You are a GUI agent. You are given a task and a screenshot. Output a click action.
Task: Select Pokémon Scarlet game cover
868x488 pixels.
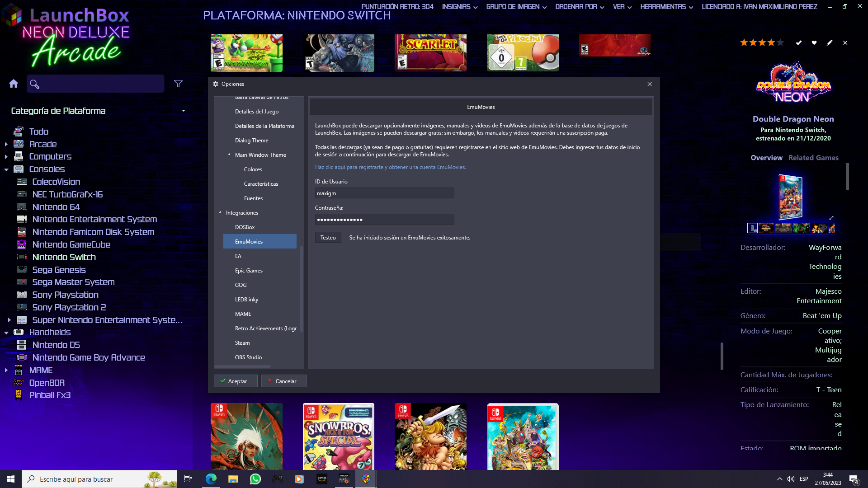(x=430, y=53)
